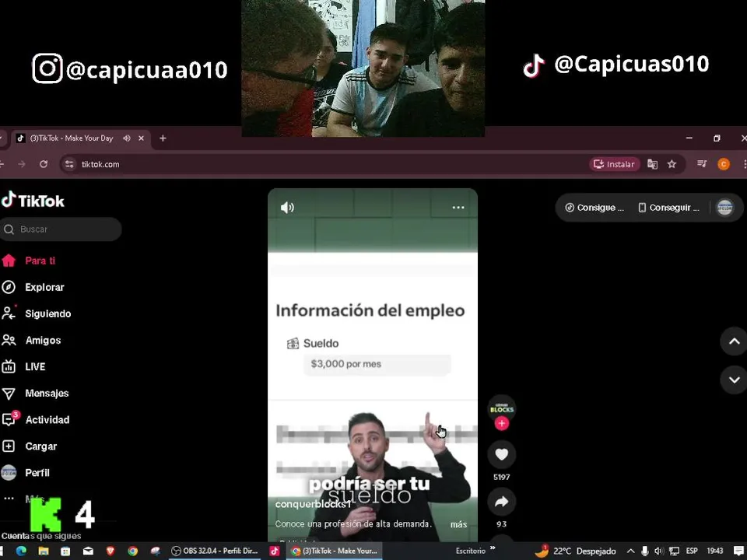Click the Conseguir app button
This screenshot has height=560, width=747.
(668, 208)
